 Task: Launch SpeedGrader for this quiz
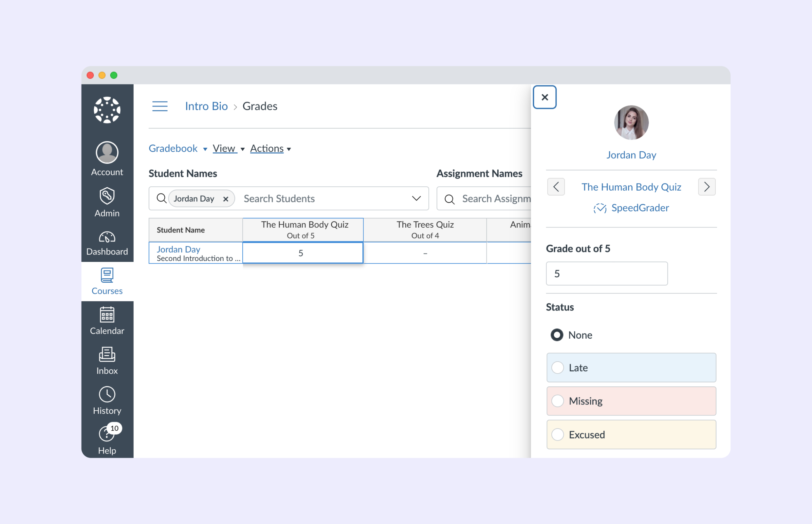click(x=631, y=208)
